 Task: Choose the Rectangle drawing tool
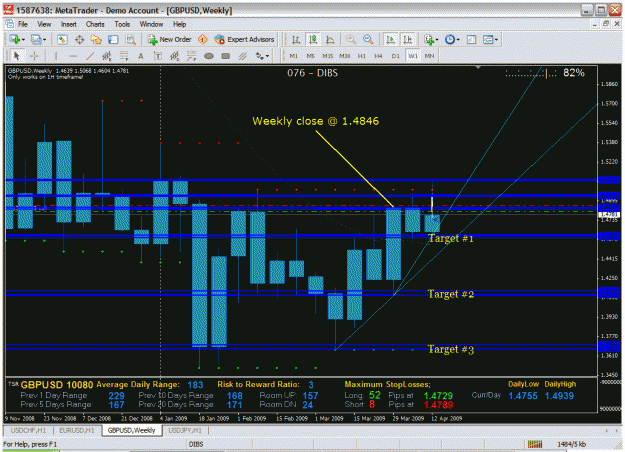pos(226,56)
